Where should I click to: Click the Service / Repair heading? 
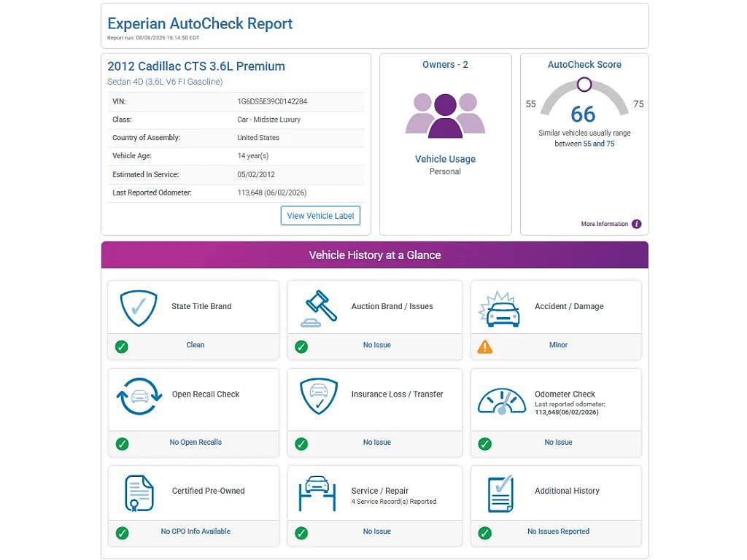[x=379, y=491]
